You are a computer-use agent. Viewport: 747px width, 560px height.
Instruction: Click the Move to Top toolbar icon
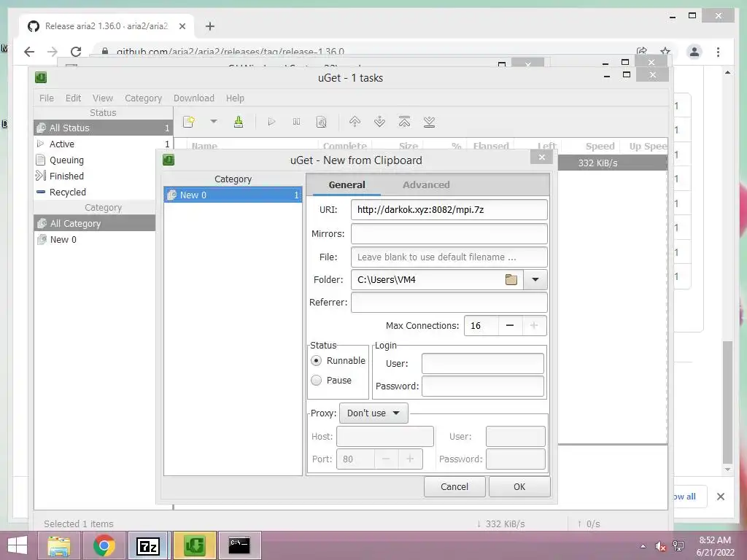(404, 122)
